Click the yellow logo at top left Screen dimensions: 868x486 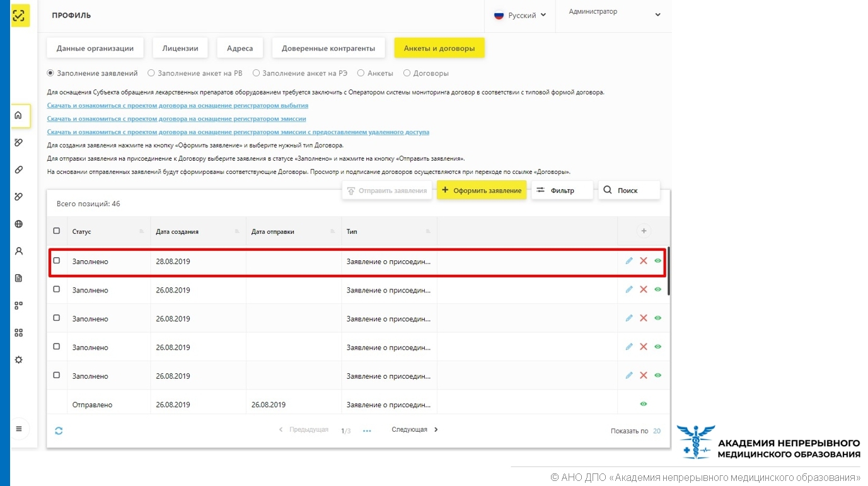point(20,16)
